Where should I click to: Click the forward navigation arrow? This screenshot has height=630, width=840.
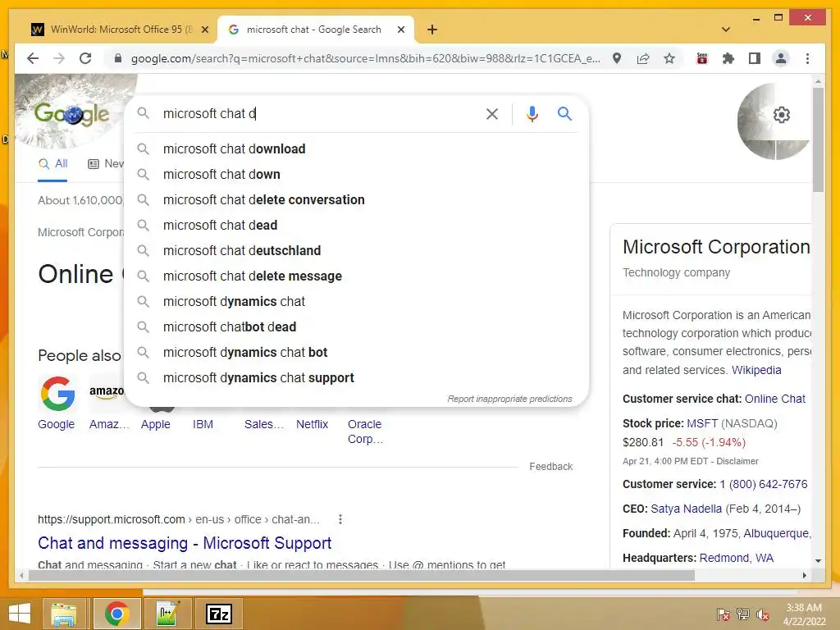coord(59,58)
